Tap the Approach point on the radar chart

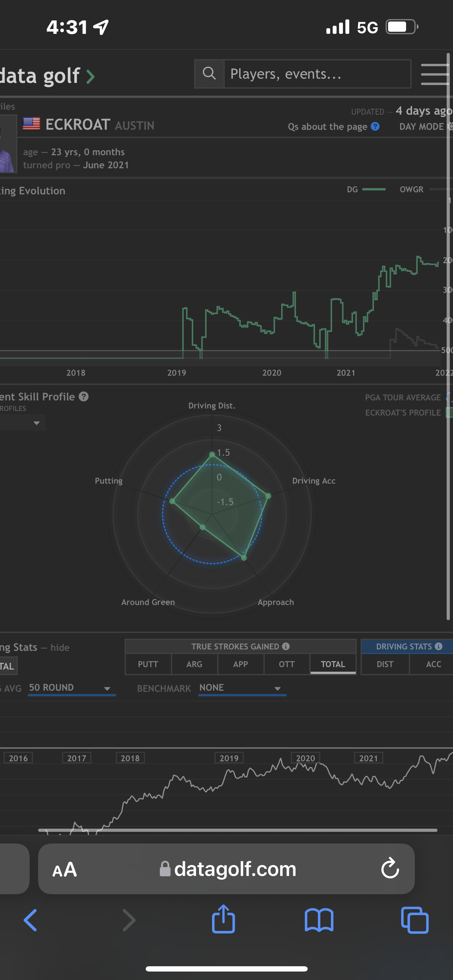point(244,558)
